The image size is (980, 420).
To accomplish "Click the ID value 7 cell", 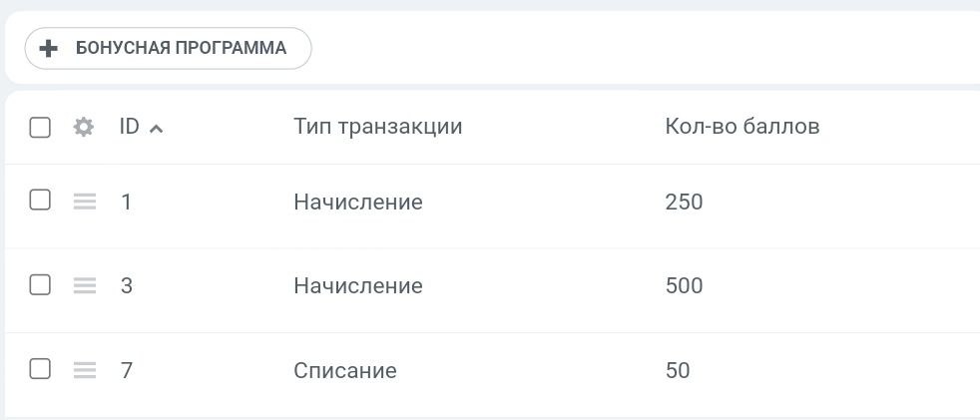I will pyautogui.click(x=127, y=371).
